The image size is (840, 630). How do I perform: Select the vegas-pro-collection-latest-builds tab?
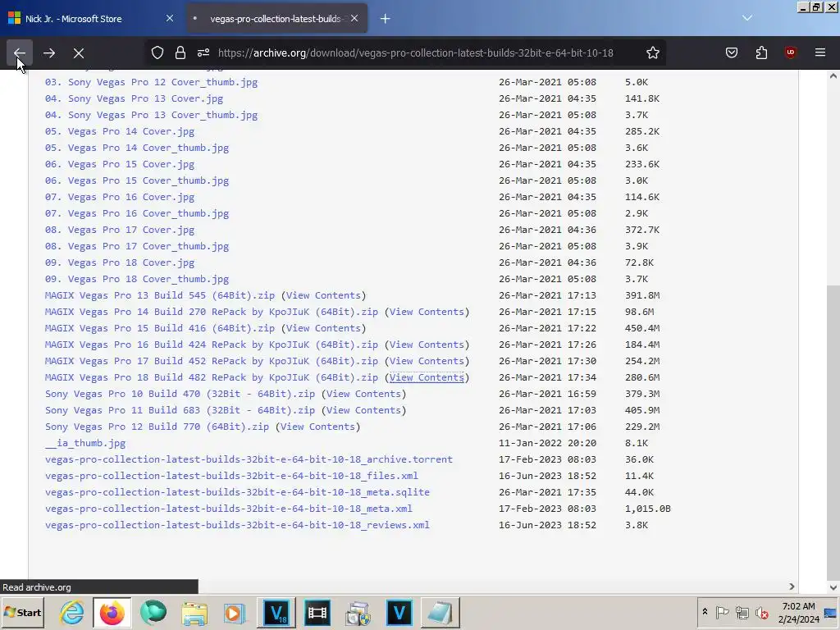pos(276,19)
